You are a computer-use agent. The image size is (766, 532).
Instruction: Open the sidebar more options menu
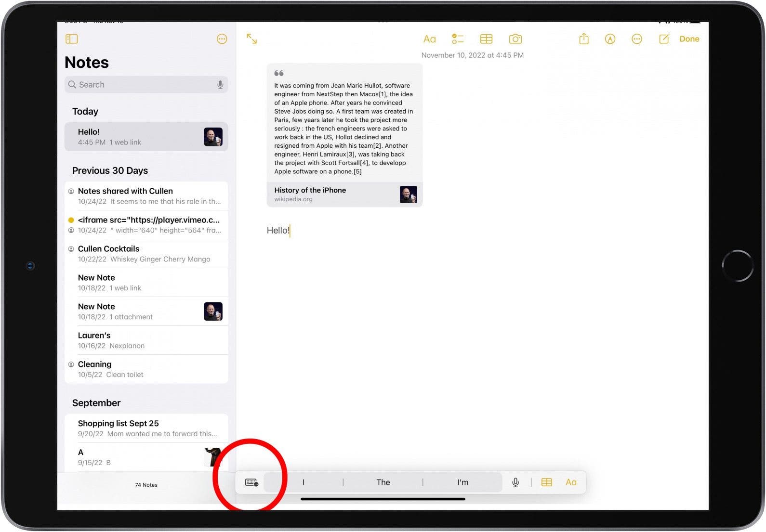[222, 39]
